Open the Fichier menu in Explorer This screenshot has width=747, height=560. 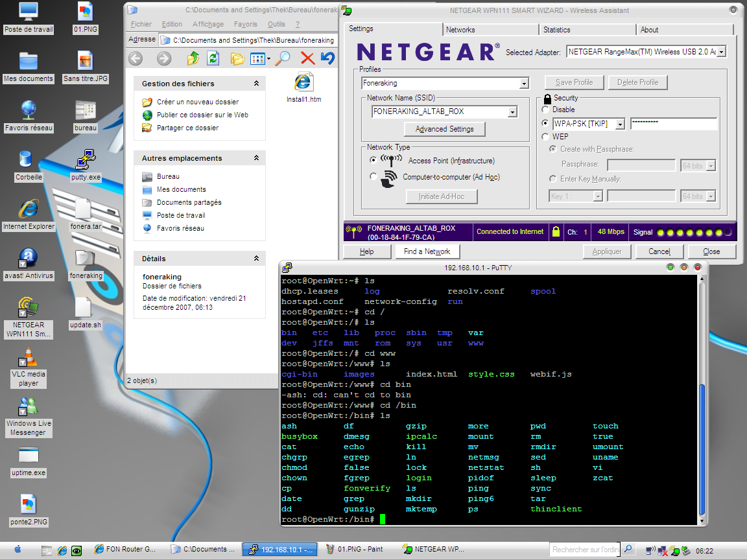141,24
